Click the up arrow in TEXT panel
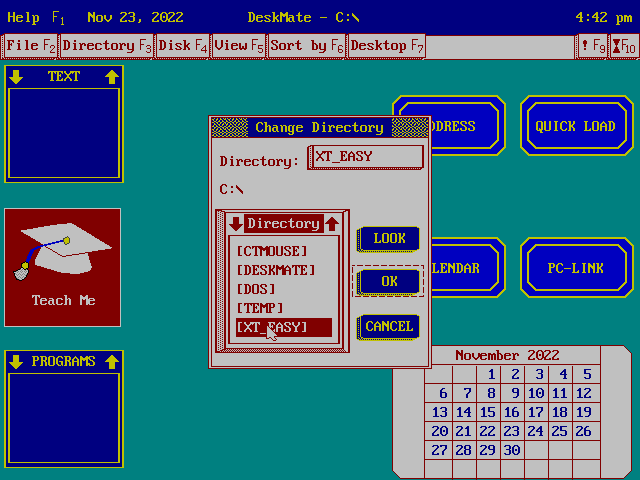Image resolution: width=640 pixels, height=480 pixels. pyautogui.click(x=112, y=77)
